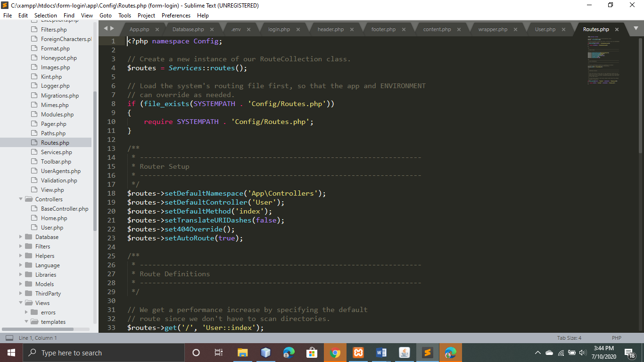
Task: Expand the Filters folder
Action: [21, 247]
